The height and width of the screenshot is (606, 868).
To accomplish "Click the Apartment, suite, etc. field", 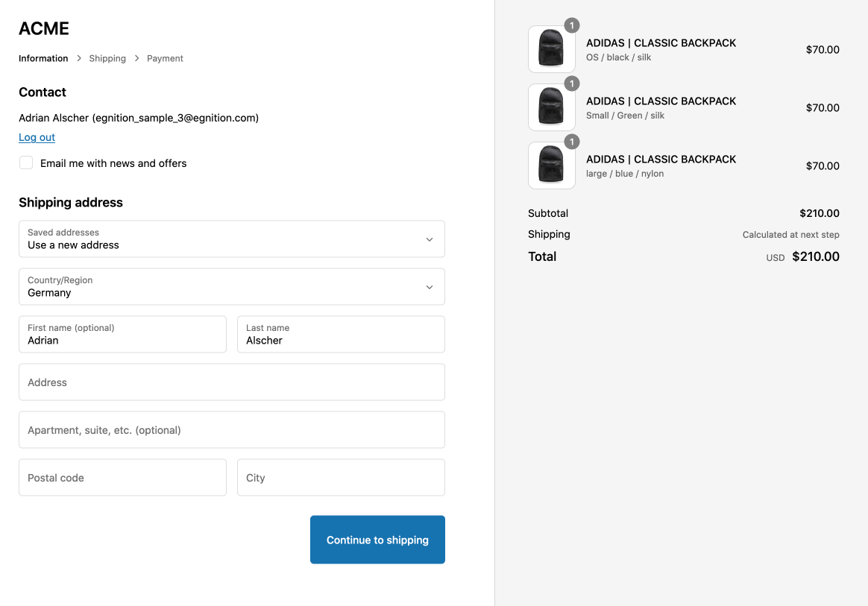I will pyautogui.click(x=232, y=429).
